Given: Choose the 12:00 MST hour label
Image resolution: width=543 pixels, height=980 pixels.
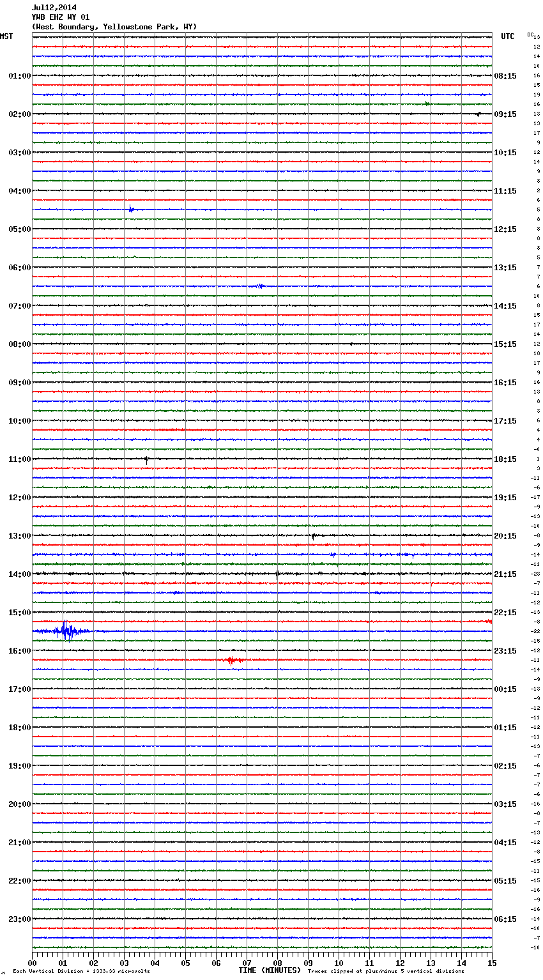Looking at the screenshot, I should coord(20,498).
